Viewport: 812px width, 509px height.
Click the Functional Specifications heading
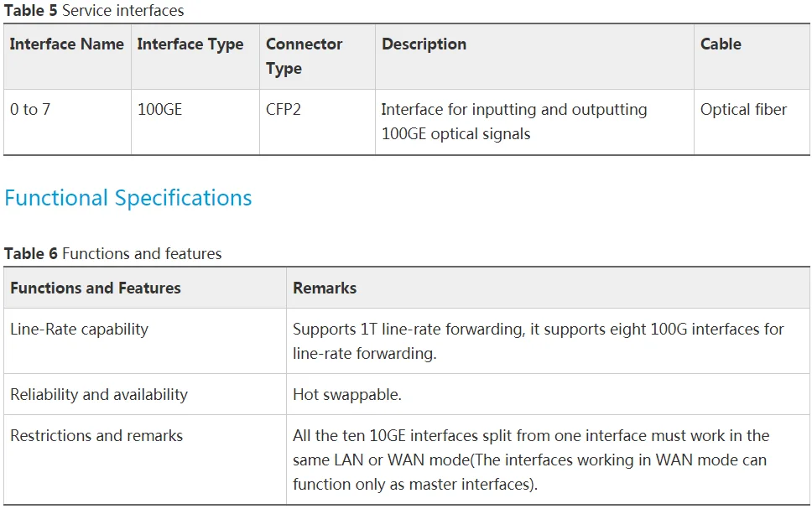coord(128,199)
